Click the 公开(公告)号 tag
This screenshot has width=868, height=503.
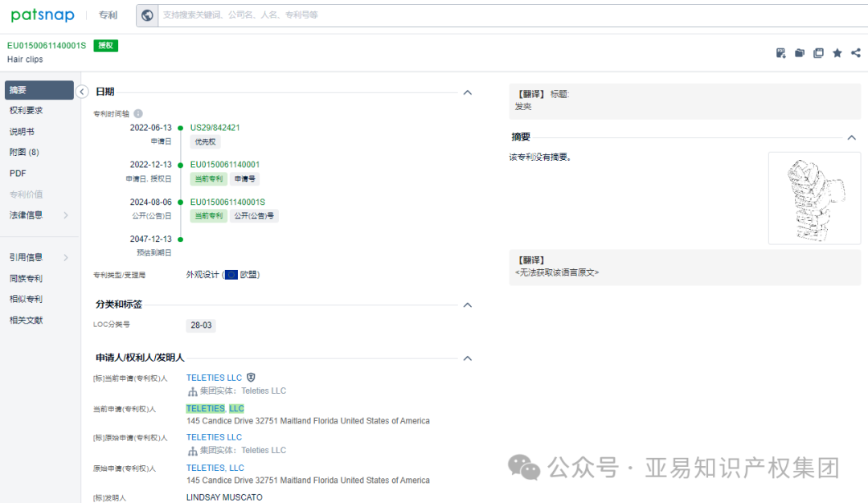[254, 216]
